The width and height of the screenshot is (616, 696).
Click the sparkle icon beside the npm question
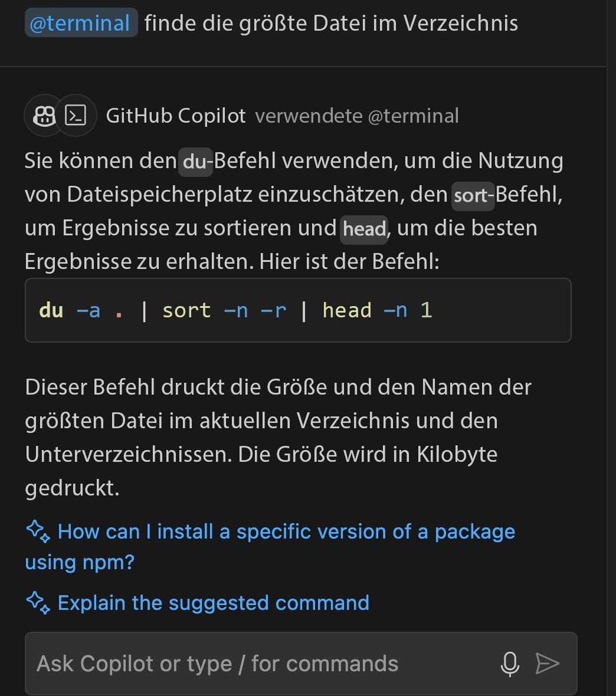(x=38, y=531)
